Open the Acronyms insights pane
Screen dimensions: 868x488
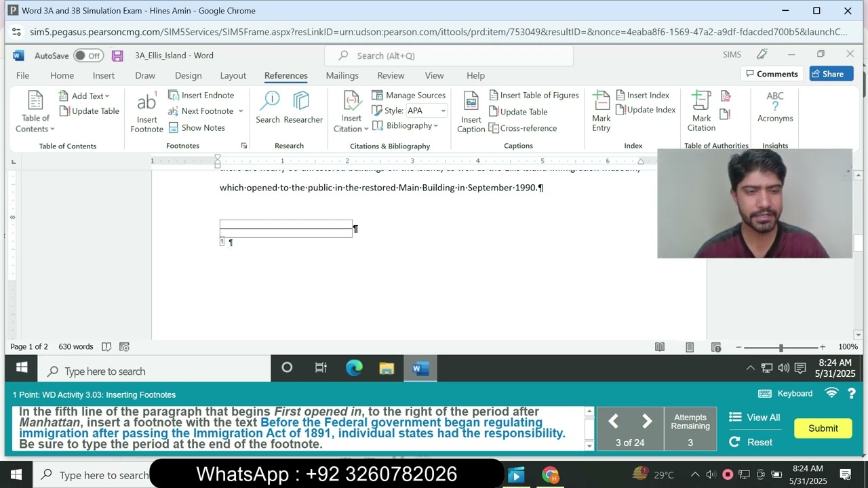(x=775, y=107)
